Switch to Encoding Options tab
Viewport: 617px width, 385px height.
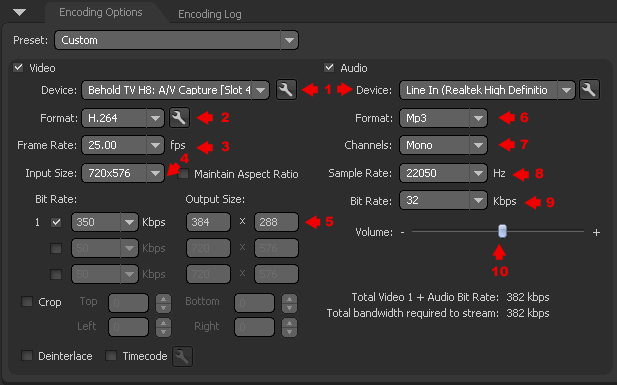(x=101, y=12)
